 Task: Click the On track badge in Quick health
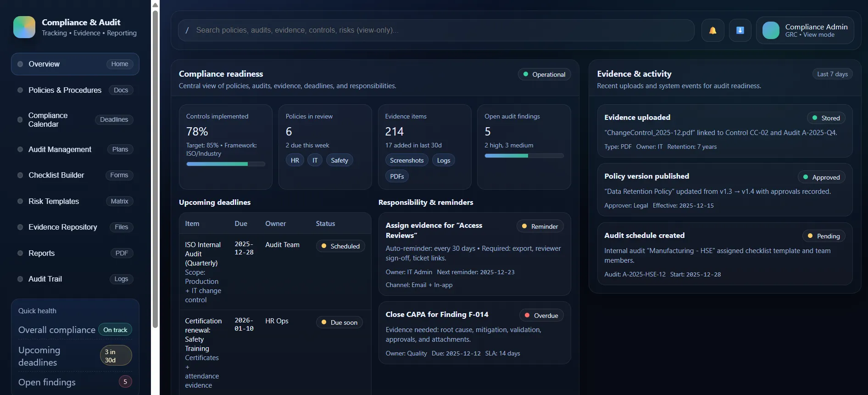(x=115, y=330)
